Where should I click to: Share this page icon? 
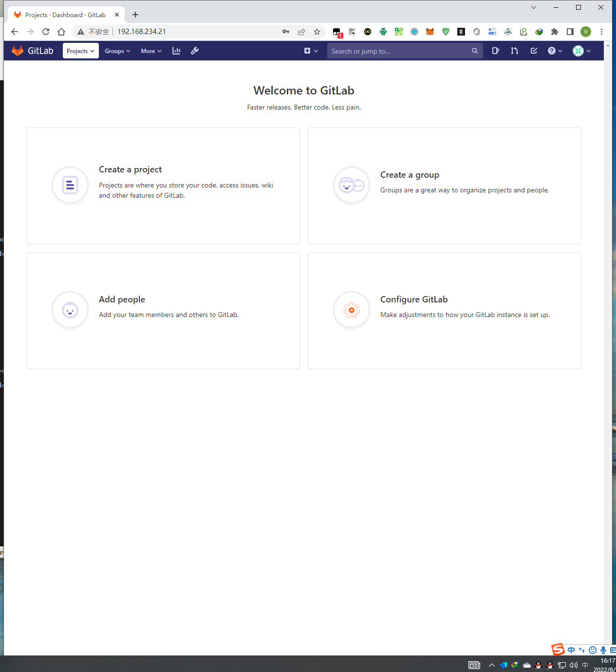(x=301, y=32)
